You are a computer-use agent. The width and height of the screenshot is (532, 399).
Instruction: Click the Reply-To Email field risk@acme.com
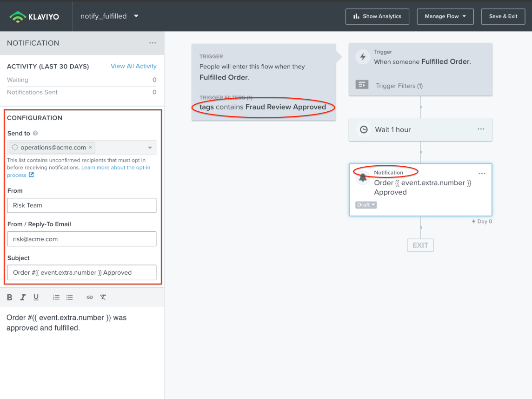pos(82,239)
